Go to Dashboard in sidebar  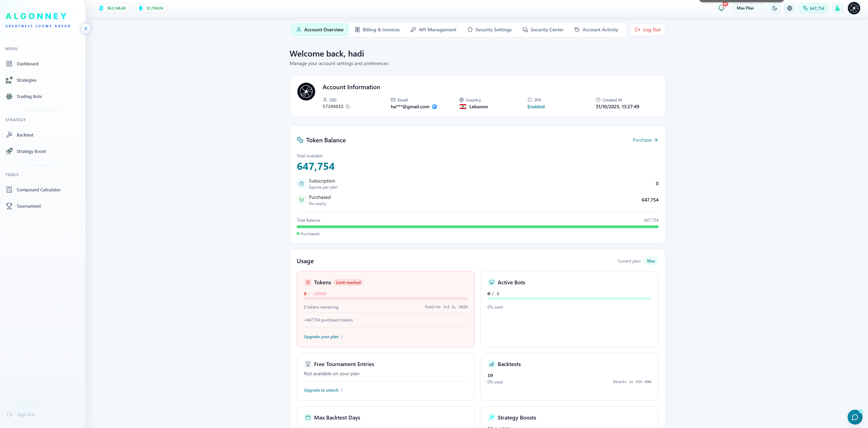point(27,64)
